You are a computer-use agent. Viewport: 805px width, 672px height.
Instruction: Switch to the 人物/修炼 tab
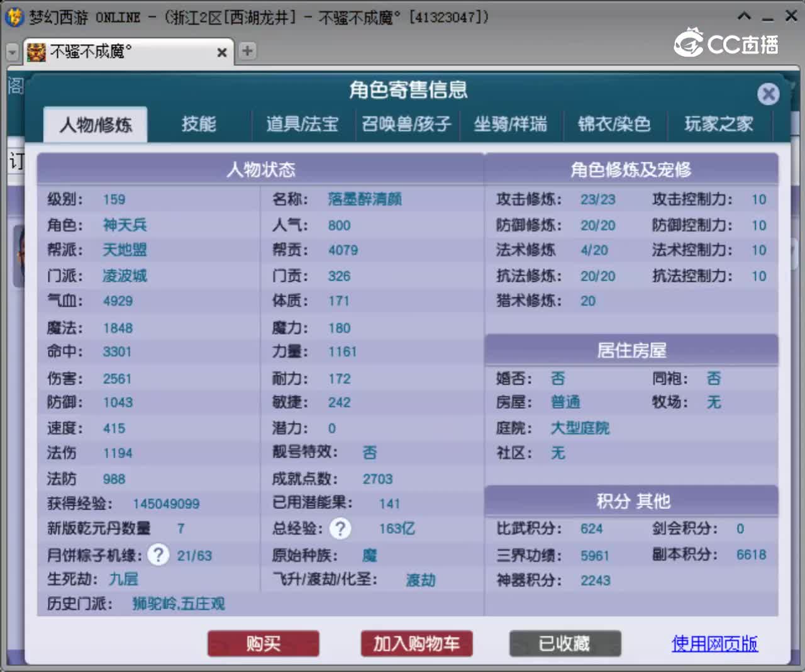(x=96, y=125)
